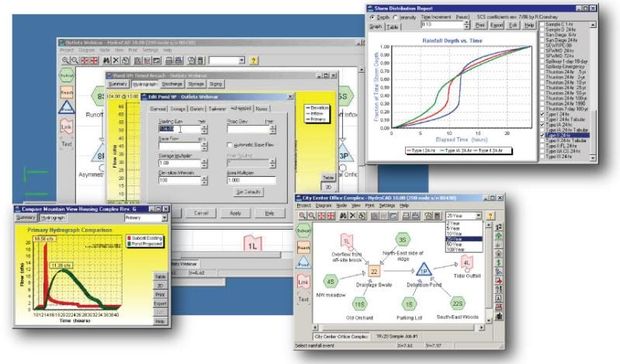The height and width of the screenshot is (364, 620).
Task: Click Drainage Swale reach node 22
Action: (374, 271)
